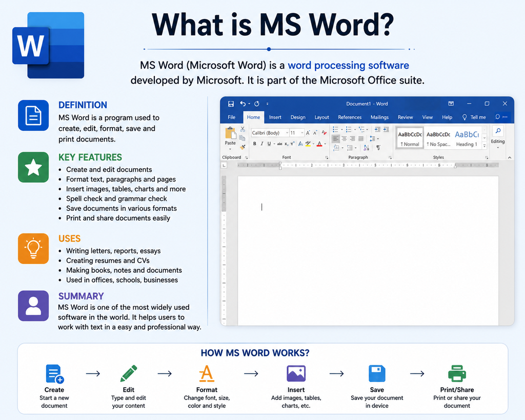Decrease the paragraph indent
This screenshot has width=525, height=420.
(x=377, y=129)
